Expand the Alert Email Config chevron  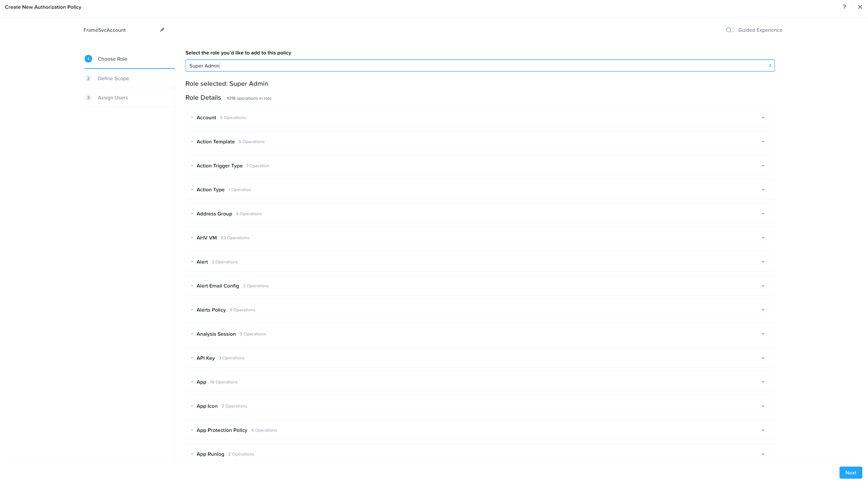(763, 286)
